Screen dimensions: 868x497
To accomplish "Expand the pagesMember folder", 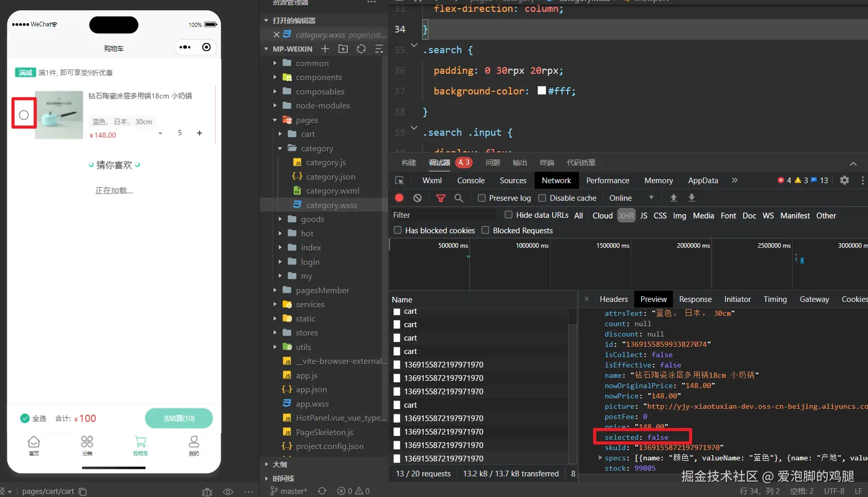I will point(275,290).
